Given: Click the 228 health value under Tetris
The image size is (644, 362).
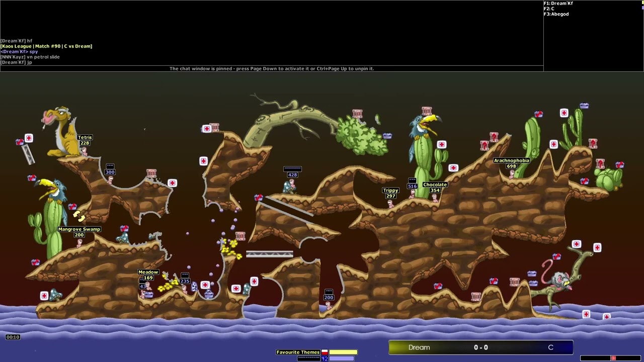Looking at the screenshot, I should point(85,143).
